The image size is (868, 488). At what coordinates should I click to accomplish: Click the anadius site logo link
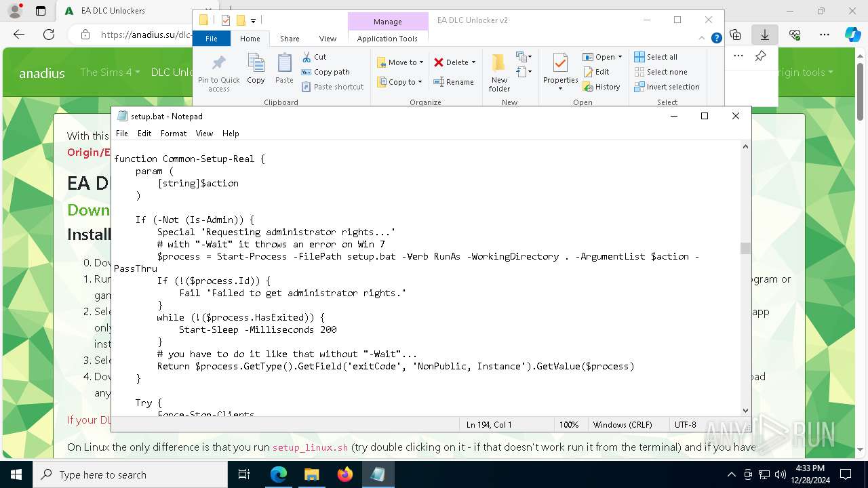pyautogui.click(x=42, y=73)
